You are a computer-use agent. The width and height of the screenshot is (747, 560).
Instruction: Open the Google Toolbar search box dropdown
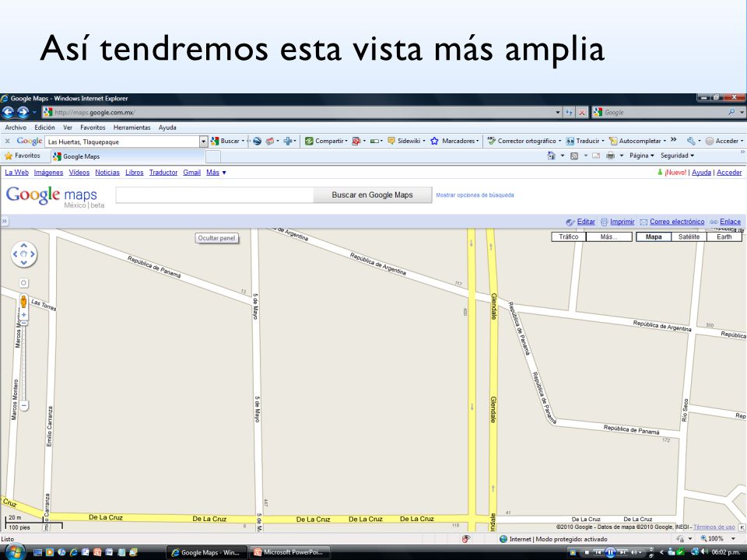203,142
